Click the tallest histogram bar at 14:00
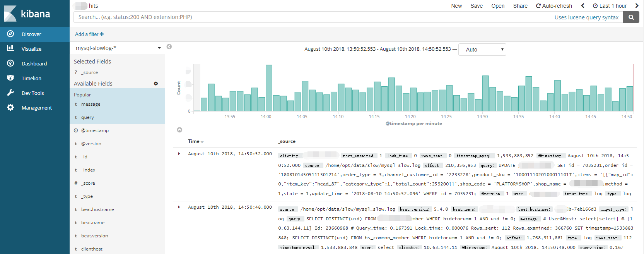This screenshot has height=254, width=644. click(269, 88)
